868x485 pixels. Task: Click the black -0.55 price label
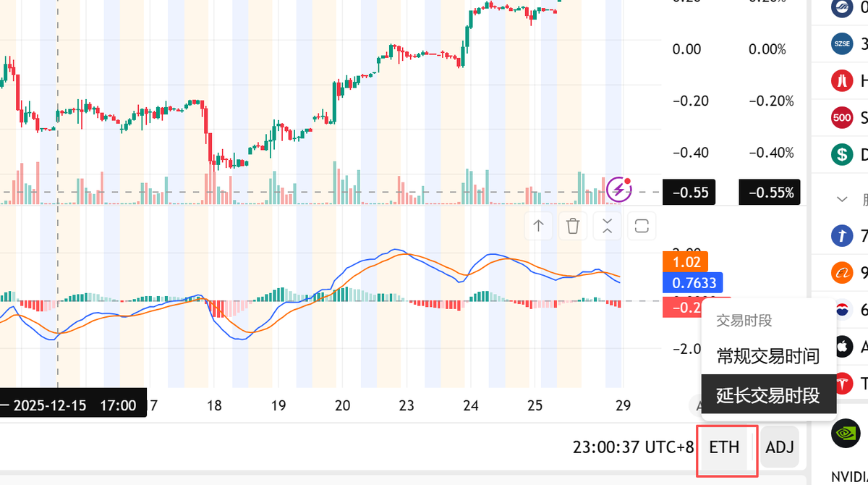tap(689, 193)
